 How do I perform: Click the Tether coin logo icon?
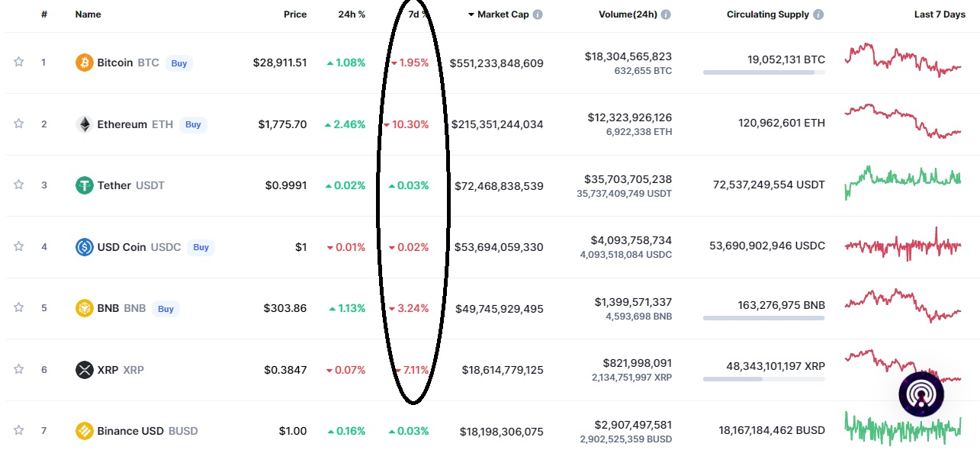85,185
